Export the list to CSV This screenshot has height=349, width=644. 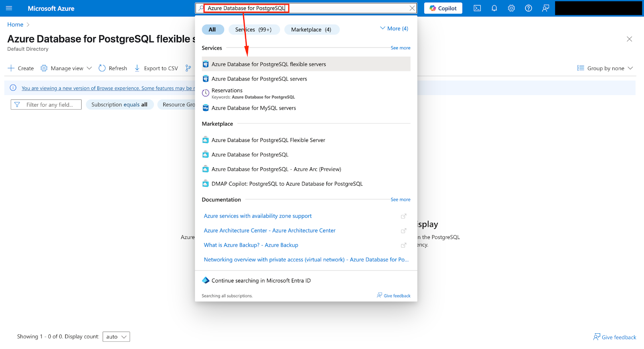pos(156,68)
